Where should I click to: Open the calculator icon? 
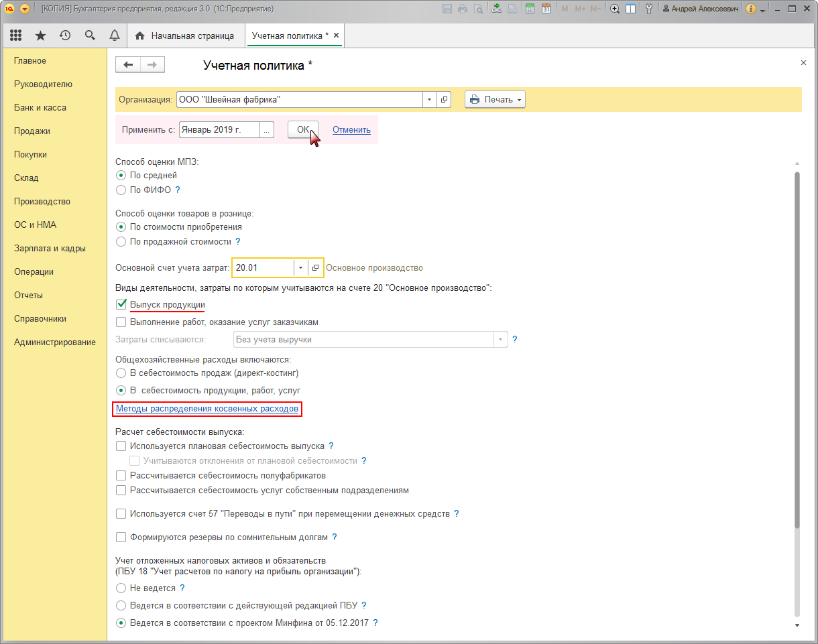point(530,9)
